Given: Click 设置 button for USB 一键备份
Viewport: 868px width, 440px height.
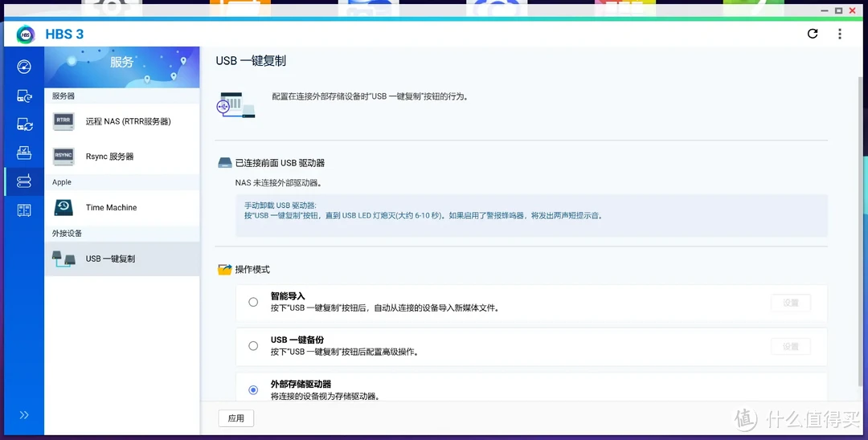Looking at the screenshot, I should [791, 347].
